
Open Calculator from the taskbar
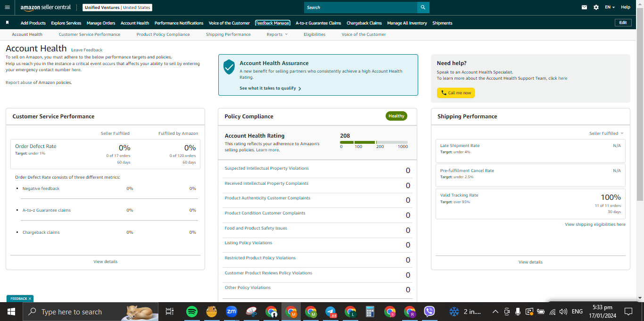coord(370,312)
